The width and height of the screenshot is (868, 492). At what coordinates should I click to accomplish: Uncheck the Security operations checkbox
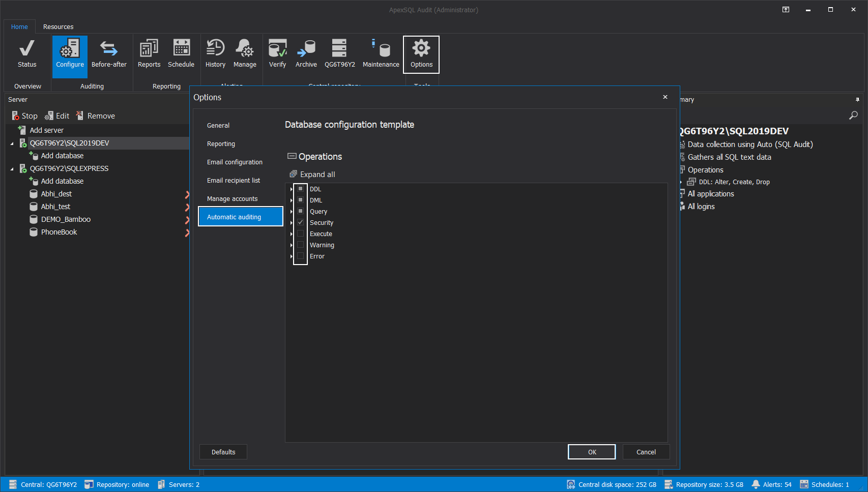click(301, 222)
